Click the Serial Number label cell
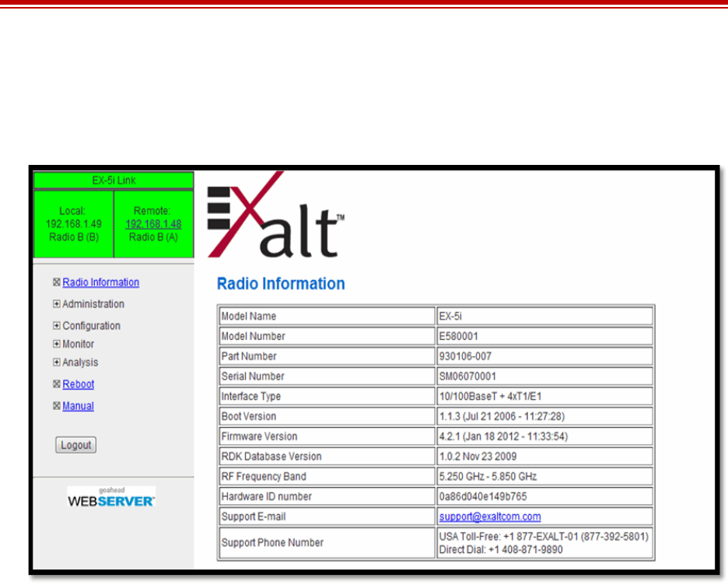The width and height of the screenshot is (728, 585). [x=327, y=376]
